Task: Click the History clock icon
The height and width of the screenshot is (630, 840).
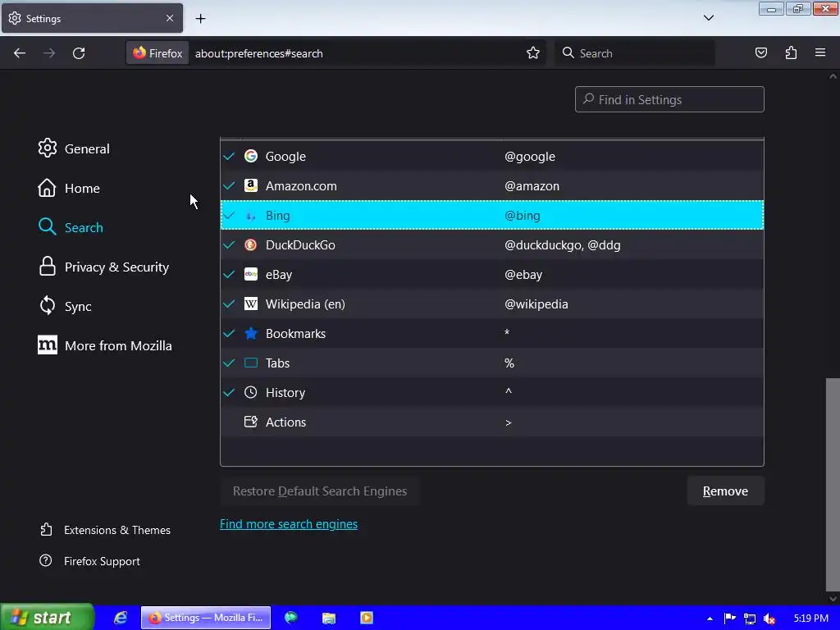Action: click(251, 392)
